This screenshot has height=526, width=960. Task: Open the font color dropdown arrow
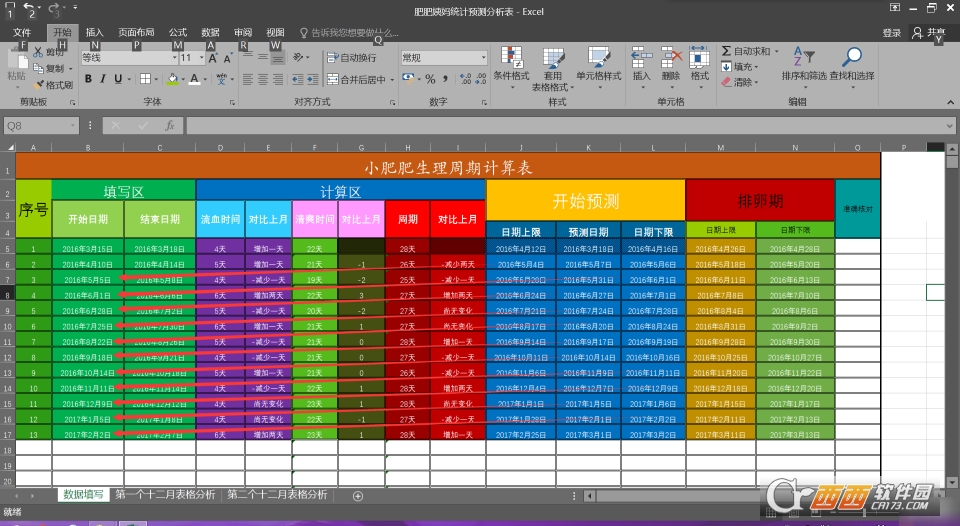click(x=204, y=79)
